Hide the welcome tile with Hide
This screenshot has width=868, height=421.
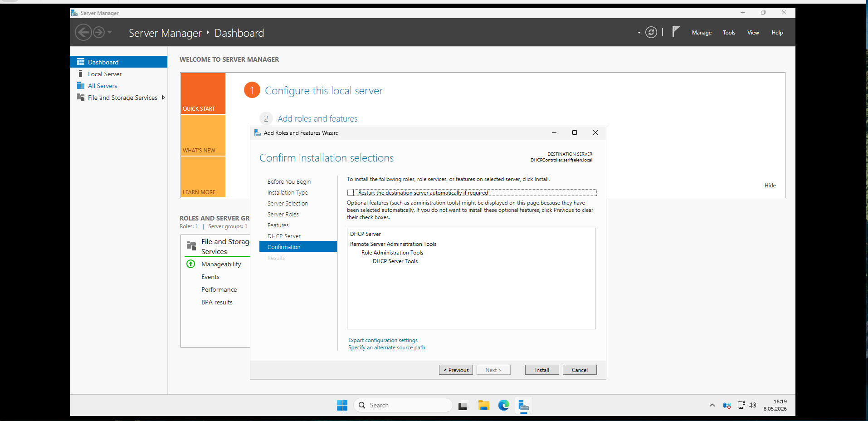(770, 186)
